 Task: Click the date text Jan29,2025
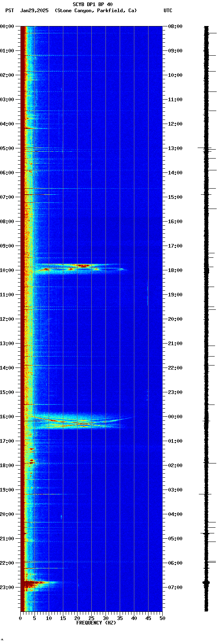(34, 11)
